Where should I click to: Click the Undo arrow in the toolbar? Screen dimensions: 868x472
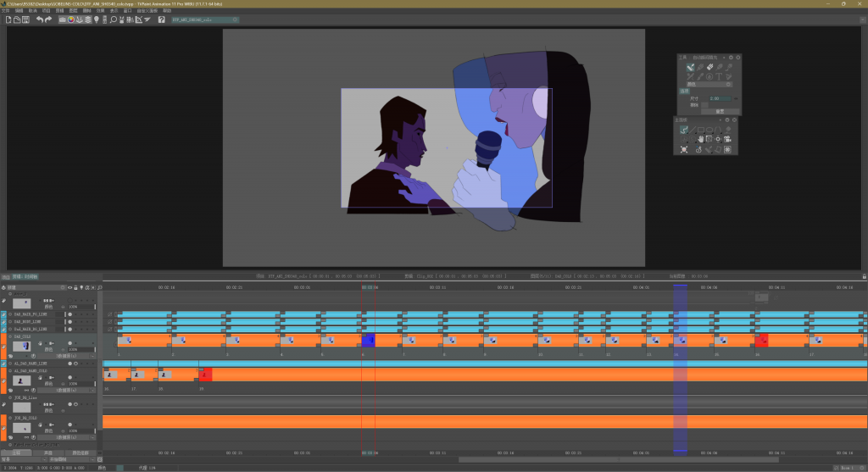coord(39,19)
